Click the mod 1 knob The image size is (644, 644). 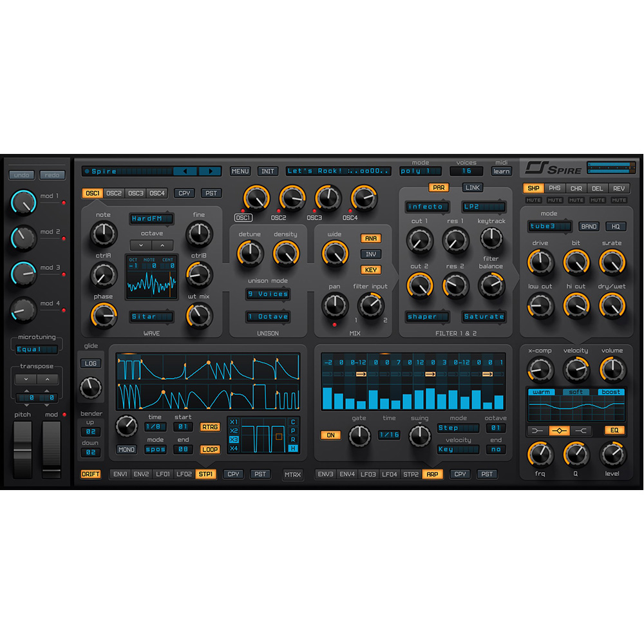24,202
